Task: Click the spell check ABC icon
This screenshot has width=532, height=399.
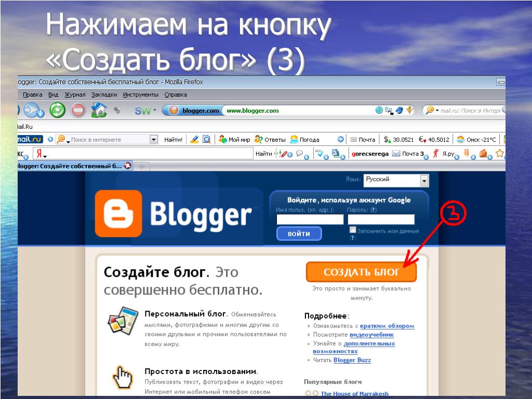Action: tap(318, 153)
